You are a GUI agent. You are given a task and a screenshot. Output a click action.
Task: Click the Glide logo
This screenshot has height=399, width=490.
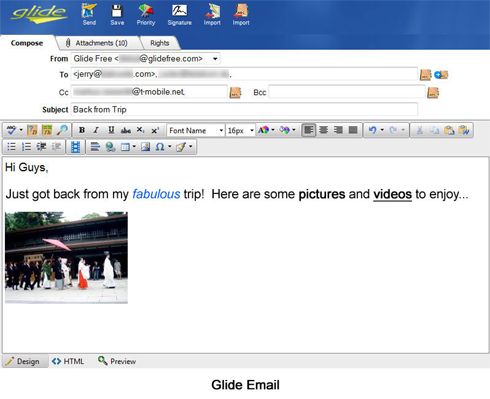click(39, 15)
